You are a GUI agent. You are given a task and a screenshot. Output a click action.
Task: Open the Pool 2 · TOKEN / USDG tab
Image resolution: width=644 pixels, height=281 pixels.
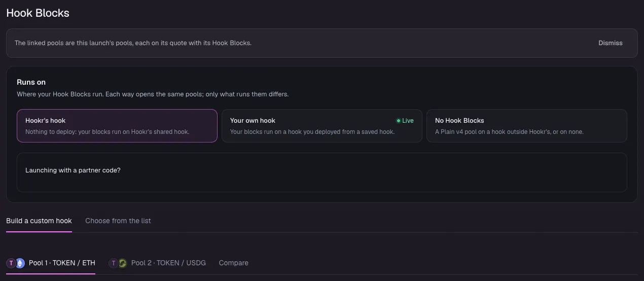(x=158, y=263)
